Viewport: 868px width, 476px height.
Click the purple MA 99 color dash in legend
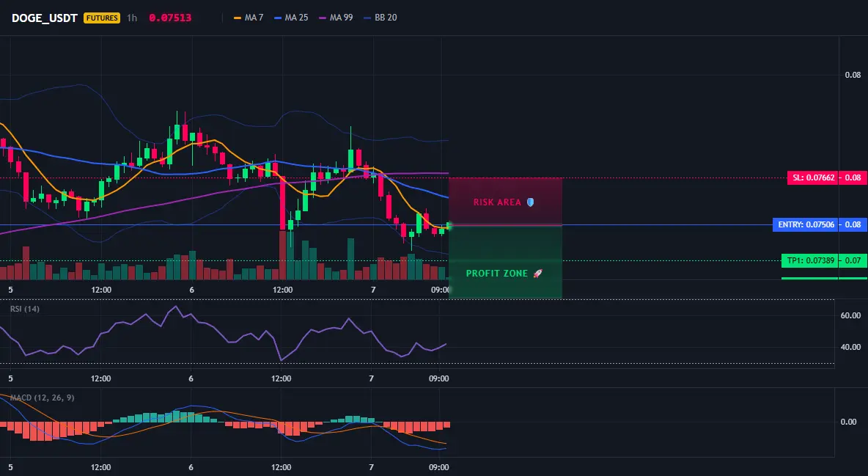(x=323, y=18)
